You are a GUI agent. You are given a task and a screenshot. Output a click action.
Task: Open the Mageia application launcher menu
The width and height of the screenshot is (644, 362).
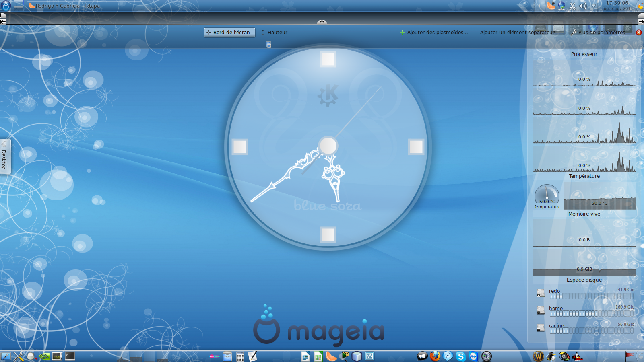(6, 6)
